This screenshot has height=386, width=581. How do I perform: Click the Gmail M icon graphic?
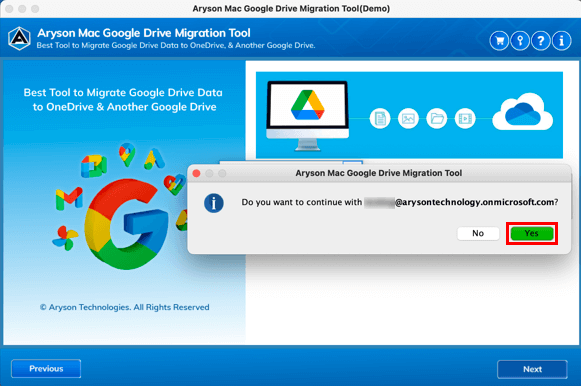click(x=69, y=199)
